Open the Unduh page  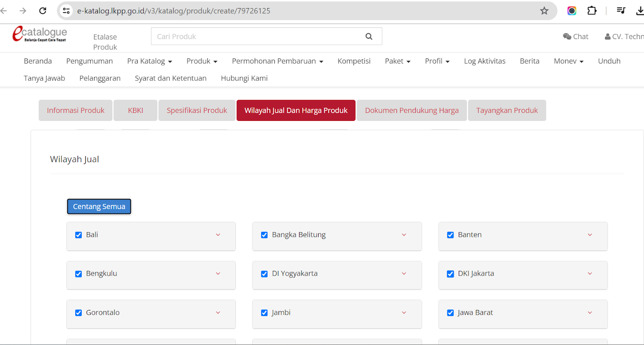(x=609, y=61)
